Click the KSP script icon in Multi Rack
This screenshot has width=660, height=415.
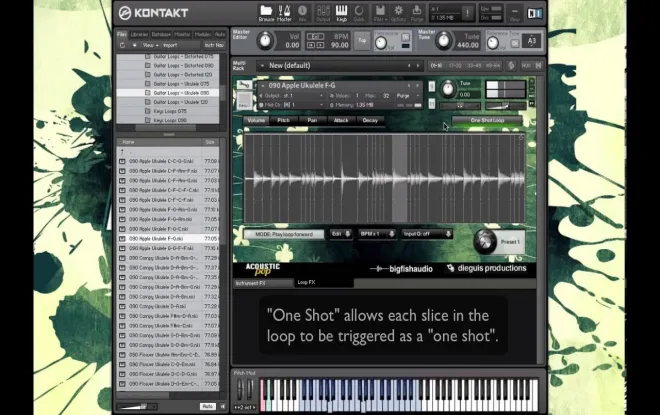click(511, 66)
